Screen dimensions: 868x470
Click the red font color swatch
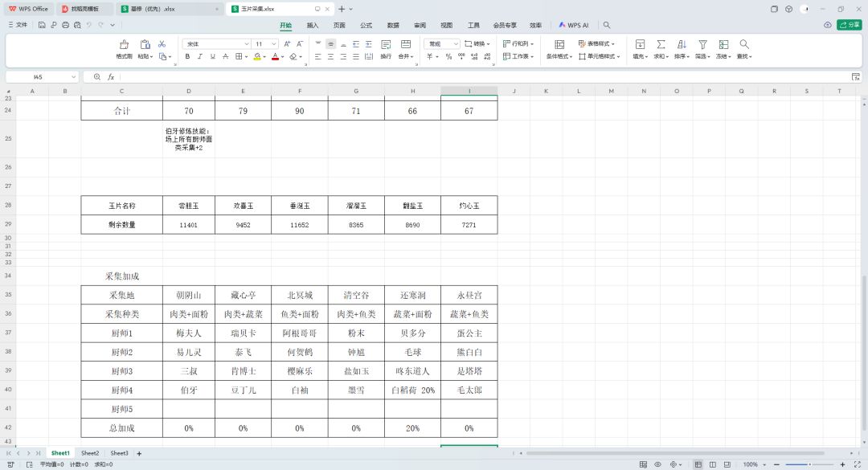point(275,56)
